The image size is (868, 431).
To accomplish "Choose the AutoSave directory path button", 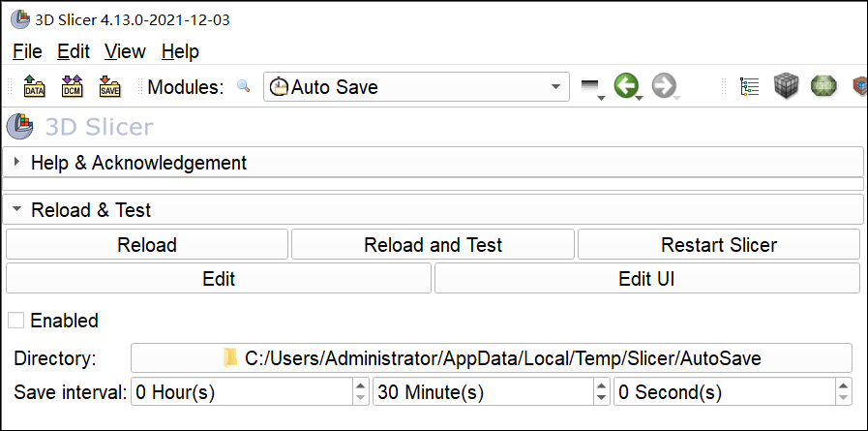I will pyautogui.click(x=492, y=358).
